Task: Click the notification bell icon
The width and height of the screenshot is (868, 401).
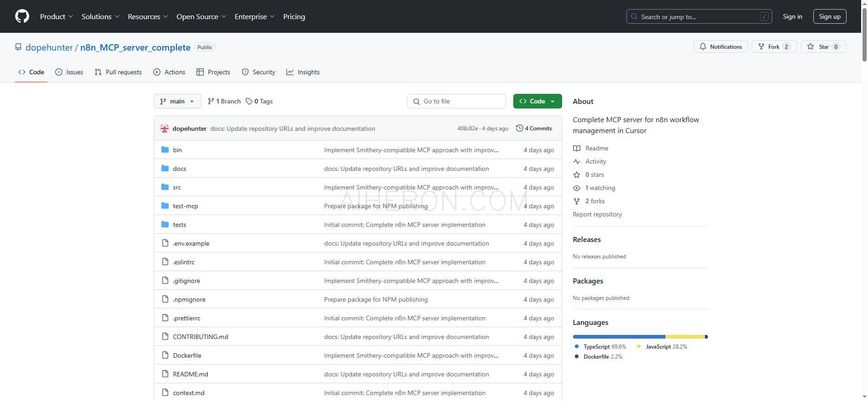Action: point(703,46)
